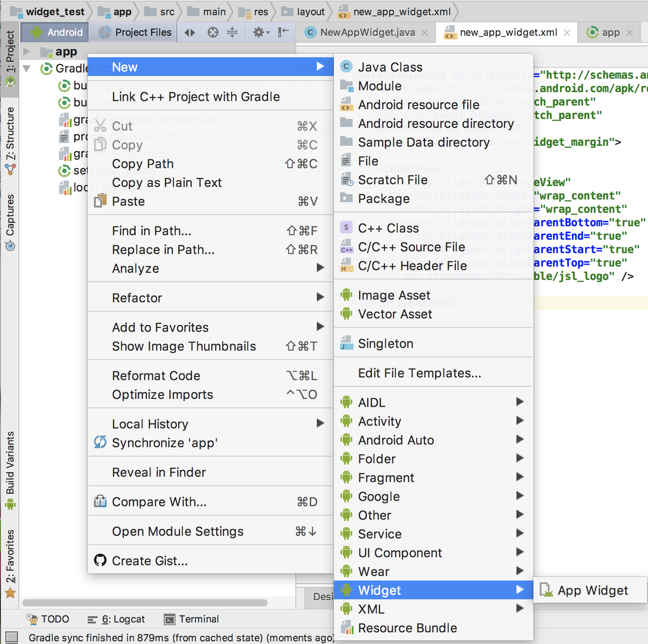The image size is (648, 644).
Task: Toggle the Captures side panel
Action: tap(10, 222)
